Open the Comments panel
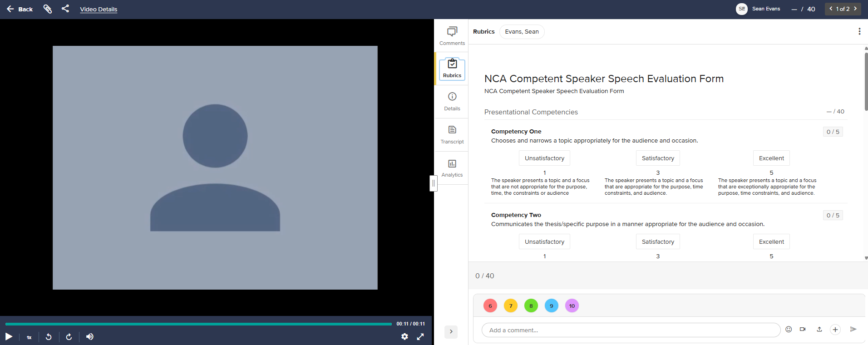 452,36
